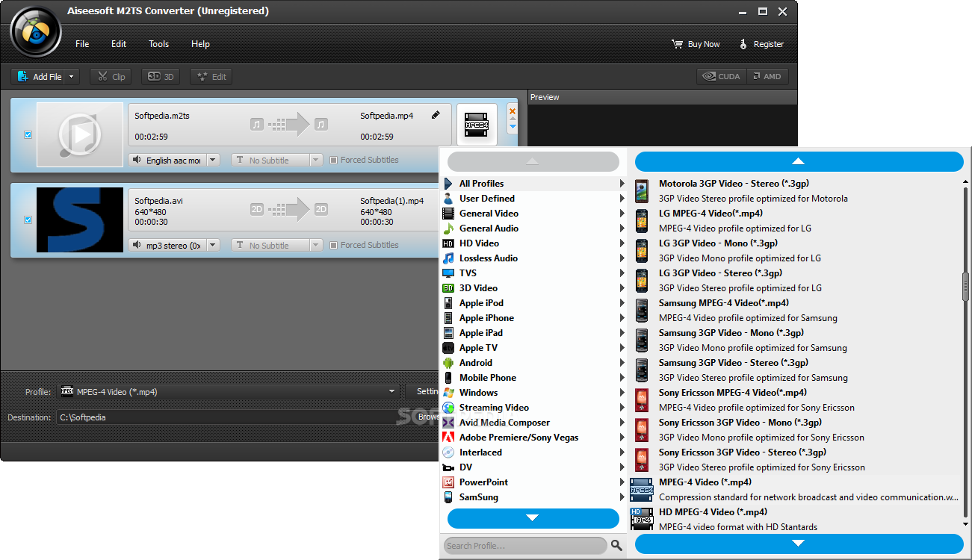
Task: Click the TVS monitor icon
Action: [448, 273]
